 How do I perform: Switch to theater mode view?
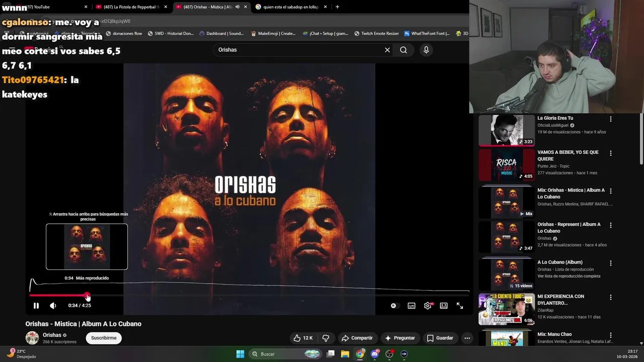click(444, 306)
